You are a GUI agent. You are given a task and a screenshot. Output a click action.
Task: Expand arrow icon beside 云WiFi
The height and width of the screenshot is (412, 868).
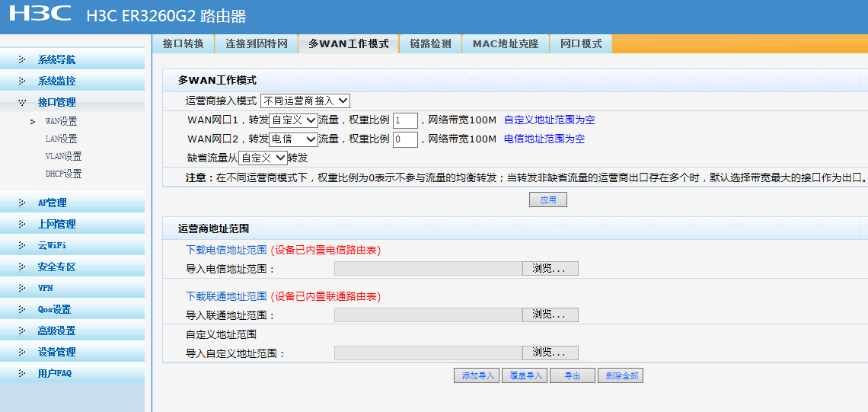coord(22,245)
